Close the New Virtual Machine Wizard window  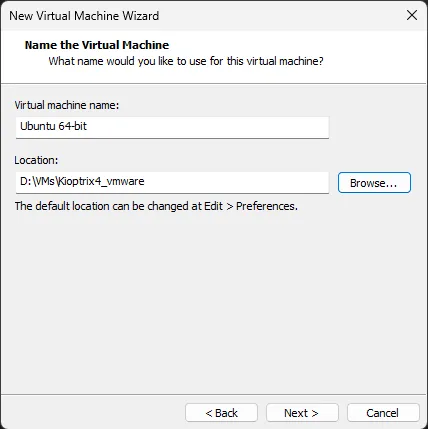(x=412, y=15)
